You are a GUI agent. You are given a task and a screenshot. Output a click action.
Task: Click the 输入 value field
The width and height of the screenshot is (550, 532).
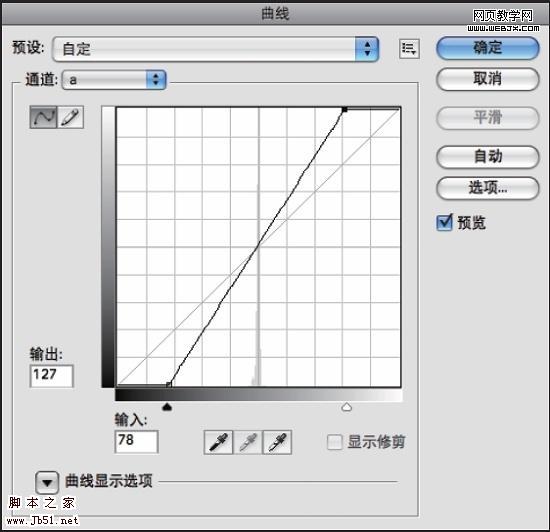(x=136, y=442)
